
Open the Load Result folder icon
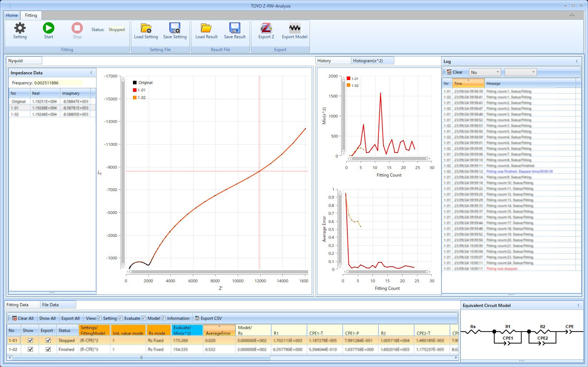point(206,28)
